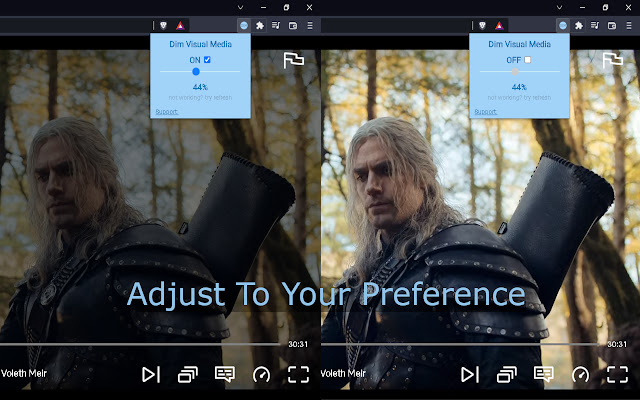The width and height of the screenshot is (640, 400).
Task: Click the 44% value in right popup
Action: (519, 87)
